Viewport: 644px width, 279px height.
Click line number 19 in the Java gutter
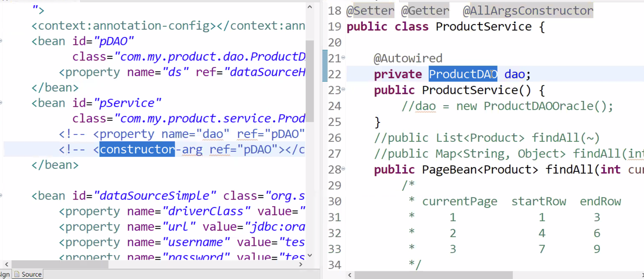click(x=334, y=27)
